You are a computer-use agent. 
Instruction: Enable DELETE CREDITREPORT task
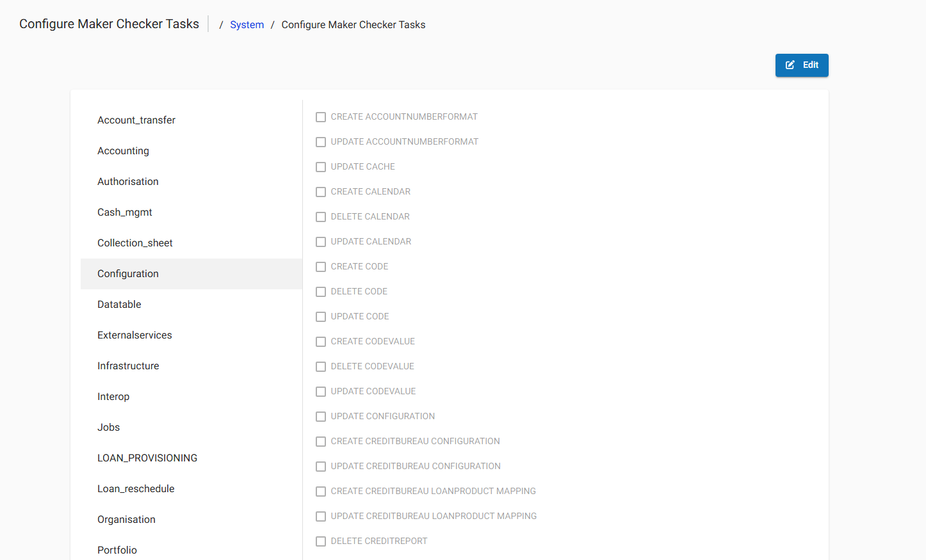click(321, 541)
